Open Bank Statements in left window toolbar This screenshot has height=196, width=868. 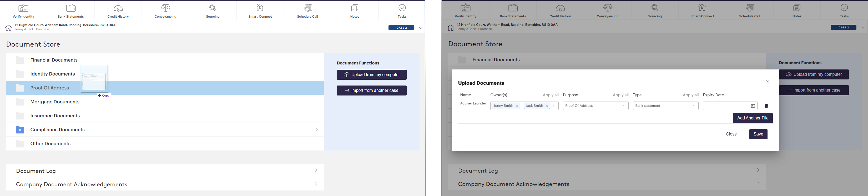[x=71, y=11]
